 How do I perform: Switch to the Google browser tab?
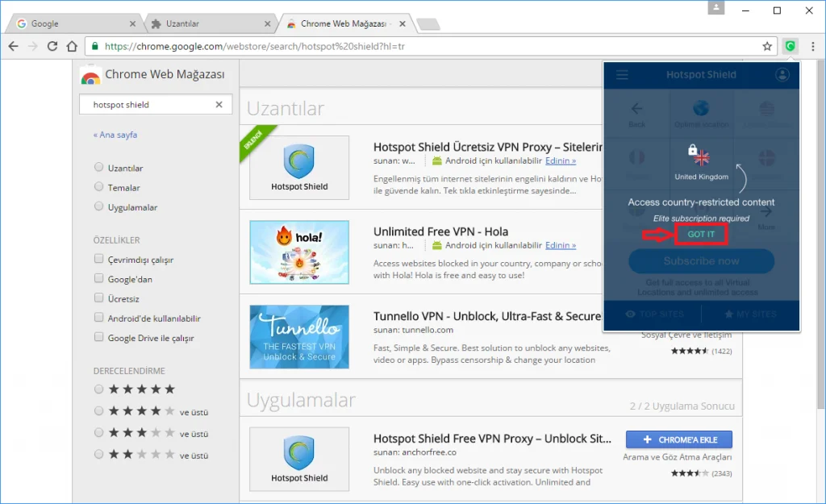[73, 23]
